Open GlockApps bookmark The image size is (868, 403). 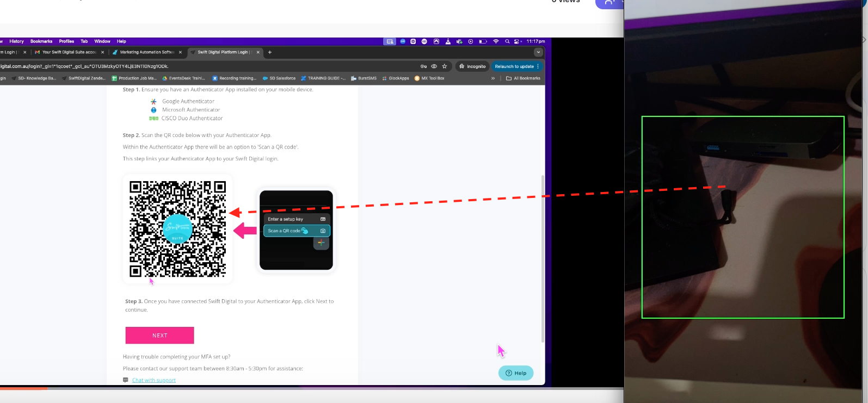(x=396, y=78)
